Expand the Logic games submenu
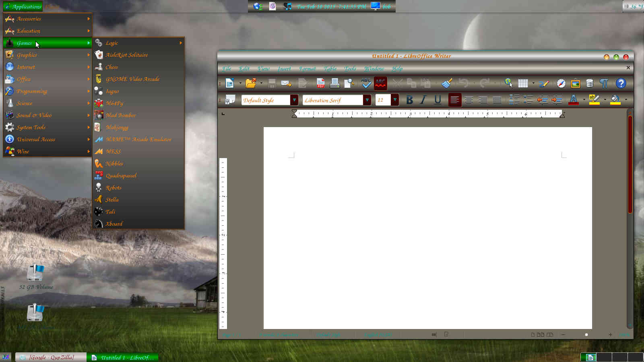The image size is (644, 362). [139, 43]
